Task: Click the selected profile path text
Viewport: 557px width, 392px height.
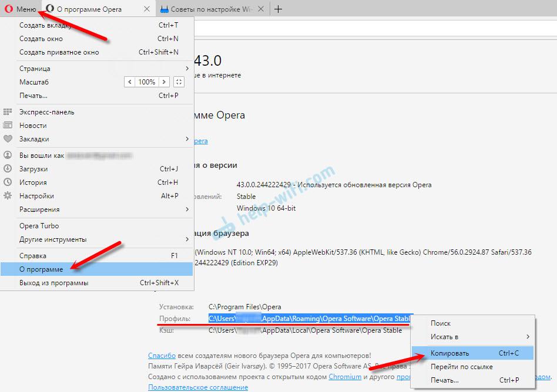Action: coord(309,319)
